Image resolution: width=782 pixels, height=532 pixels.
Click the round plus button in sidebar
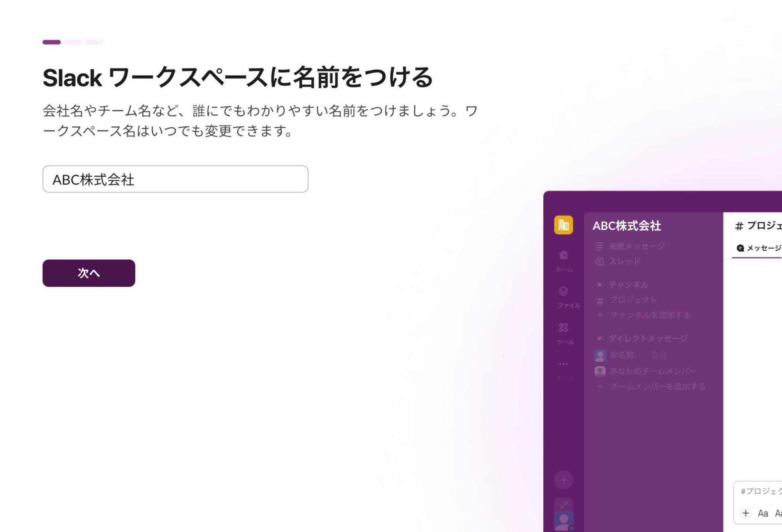click(x=563, y=480)
